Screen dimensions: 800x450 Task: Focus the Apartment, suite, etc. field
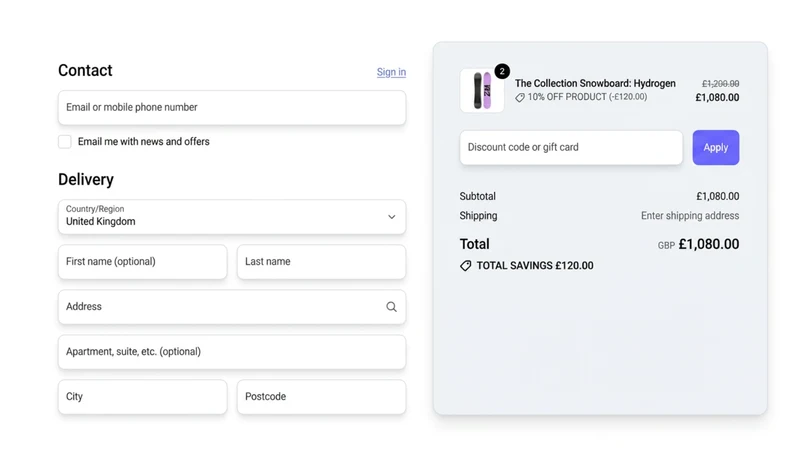click(232, 352)
